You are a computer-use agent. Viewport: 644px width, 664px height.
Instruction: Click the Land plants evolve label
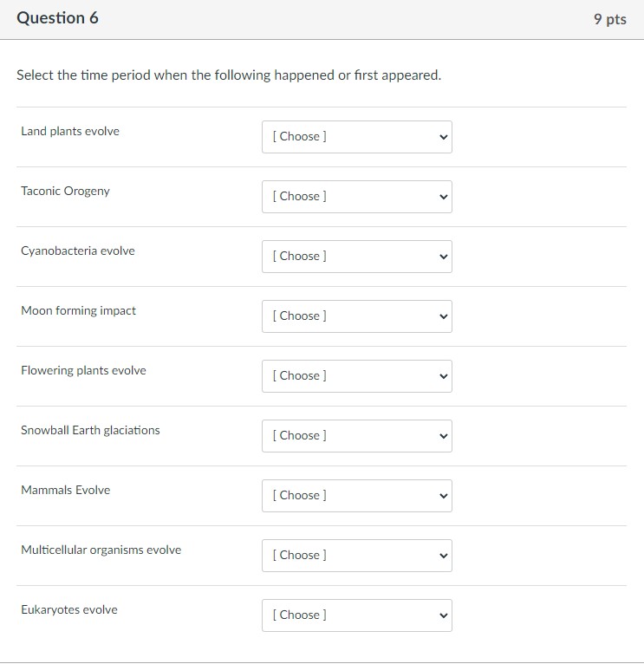pyautogui.click(x=70, y=132)
